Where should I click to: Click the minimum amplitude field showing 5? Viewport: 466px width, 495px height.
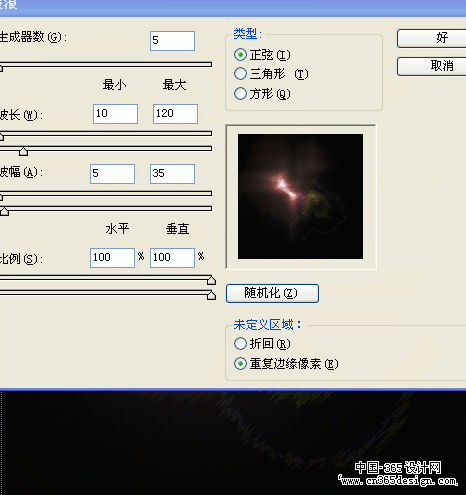click(112, 174)
